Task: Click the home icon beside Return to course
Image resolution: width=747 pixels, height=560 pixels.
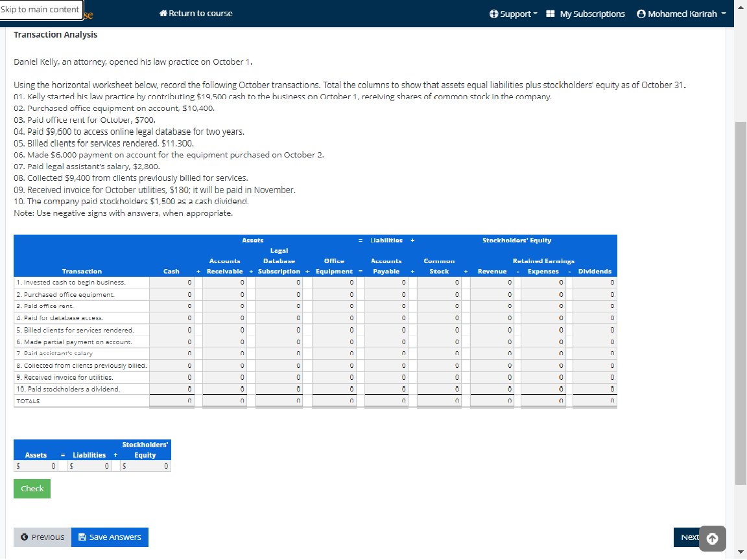Action: [x=162, y=12]
